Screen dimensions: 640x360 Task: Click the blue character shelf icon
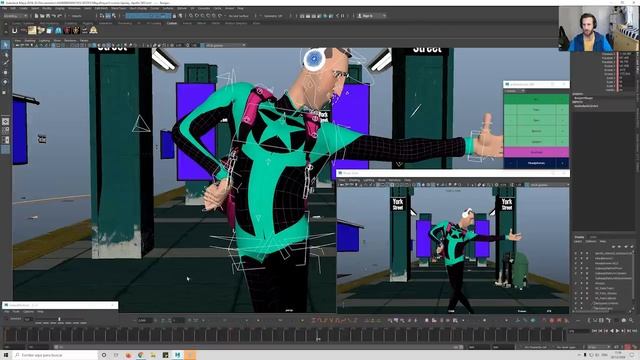point(58,31)
